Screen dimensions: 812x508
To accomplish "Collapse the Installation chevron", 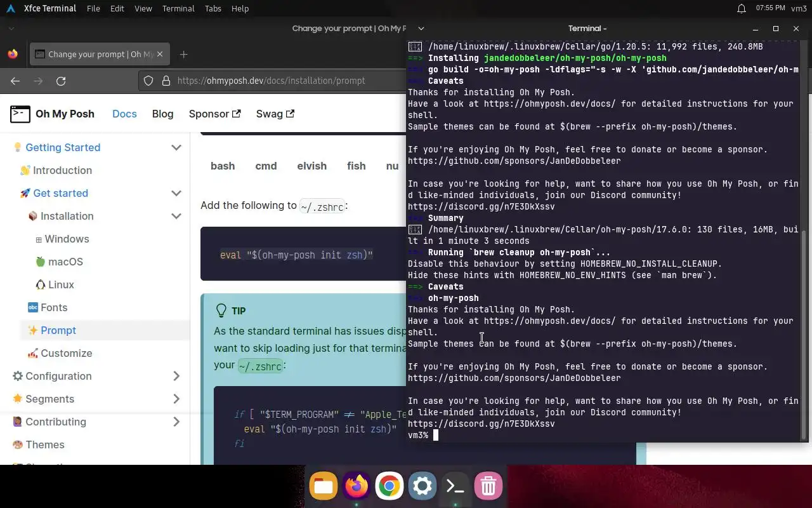I will click(x=176, y=216).
